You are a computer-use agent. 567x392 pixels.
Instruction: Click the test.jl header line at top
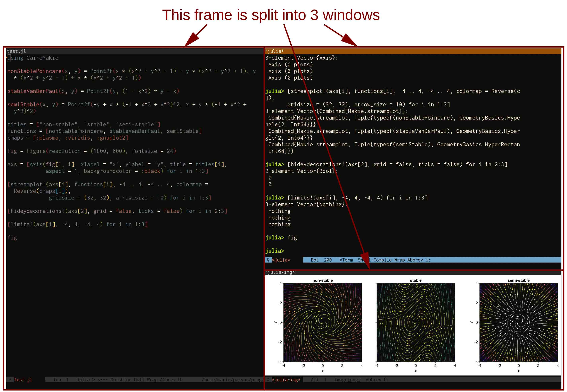[135, 51]
